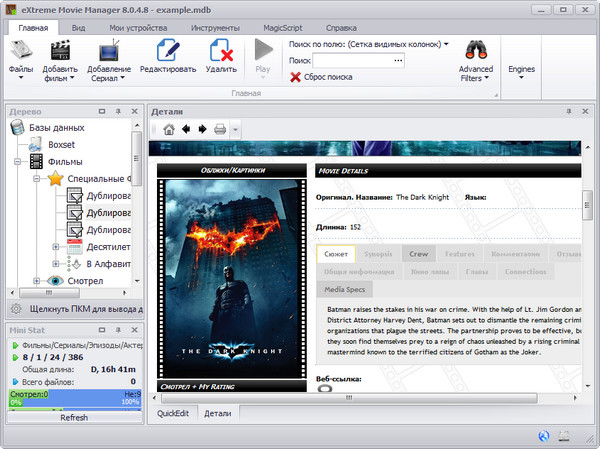Click the forward arrow in Детали toolbar
The height and width of the screenshot is (449, 600).
point(201,129)
